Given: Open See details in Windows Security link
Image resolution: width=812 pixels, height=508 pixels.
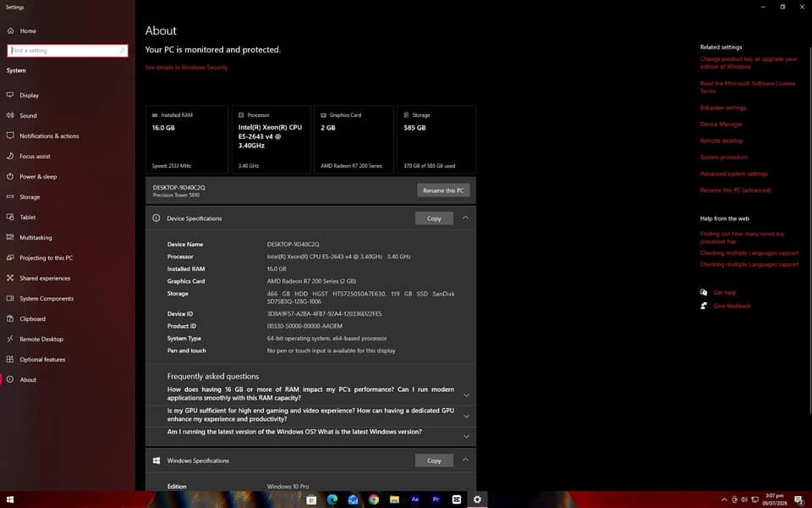Looking at the screenshot, I should click(x=186, y=68).
